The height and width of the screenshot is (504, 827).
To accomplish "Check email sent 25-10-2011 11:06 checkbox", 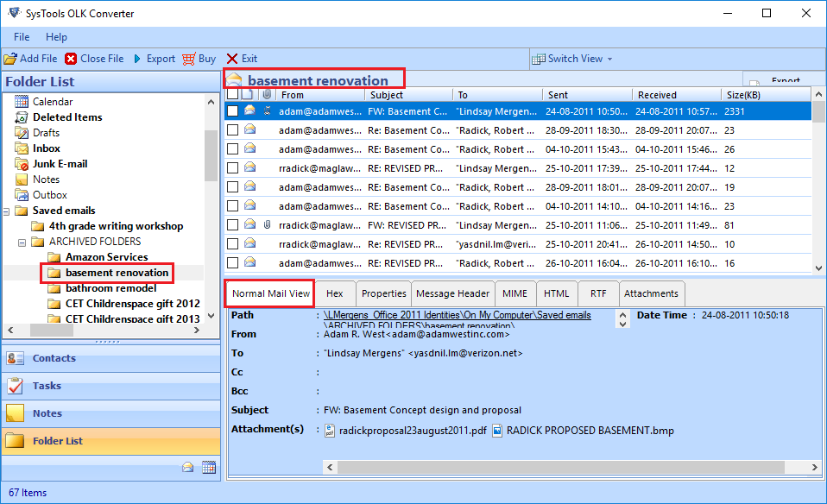I will 232,225.
